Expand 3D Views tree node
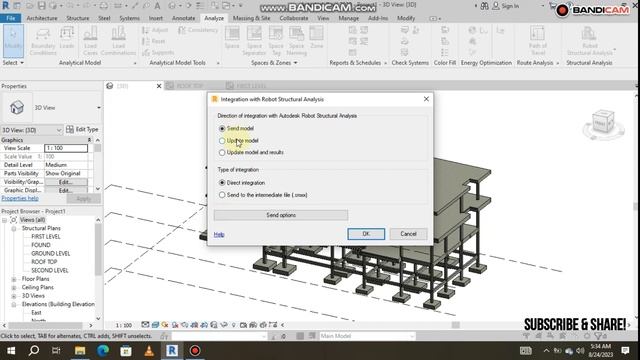Image resolution: width=640 pixels, height=360 pixels. 13,296
